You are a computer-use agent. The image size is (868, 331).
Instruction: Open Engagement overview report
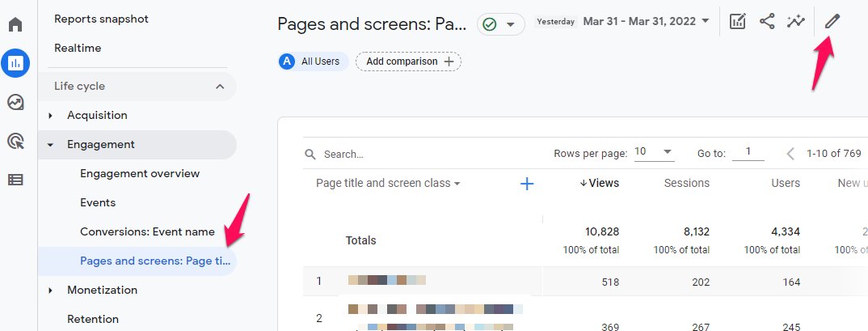coord(140,173)
